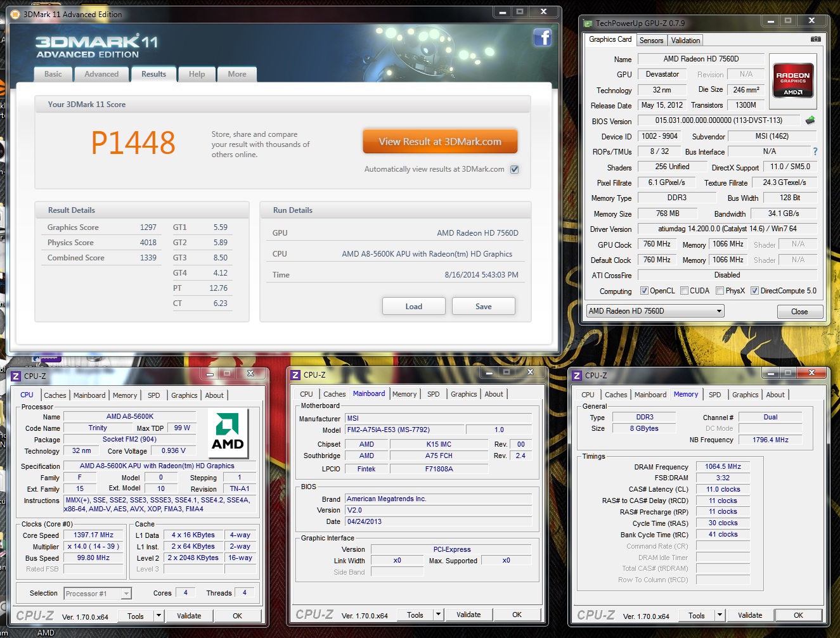Viewport: 840px width, 638px height.
Task: Switch to the Basic tab in 3DMark
Action: (53, 74)
